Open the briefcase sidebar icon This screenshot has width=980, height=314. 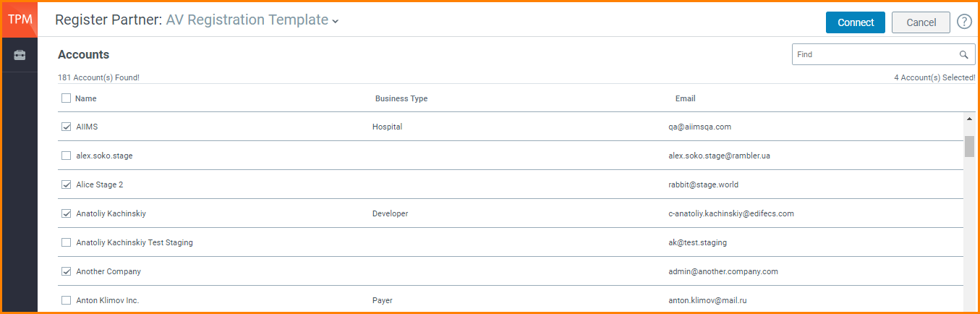tap(20, 55)
